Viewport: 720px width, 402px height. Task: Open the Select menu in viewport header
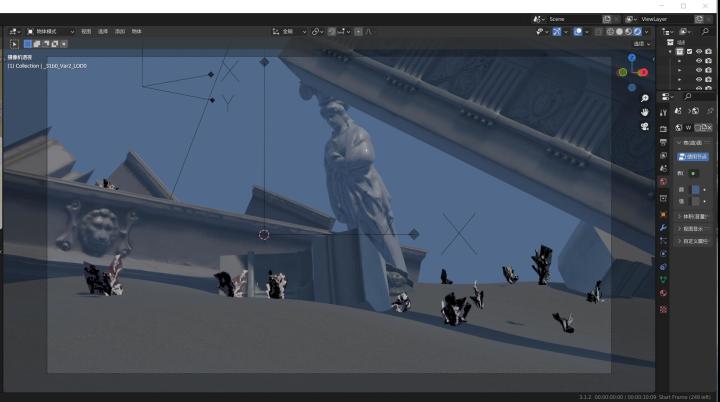[103, 31]
